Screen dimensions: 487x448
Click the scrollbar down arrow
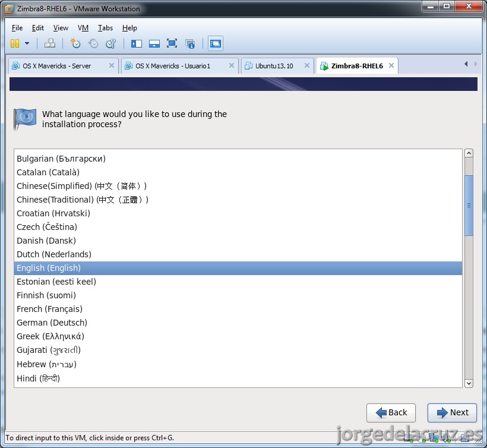click(x=469, y=383)
